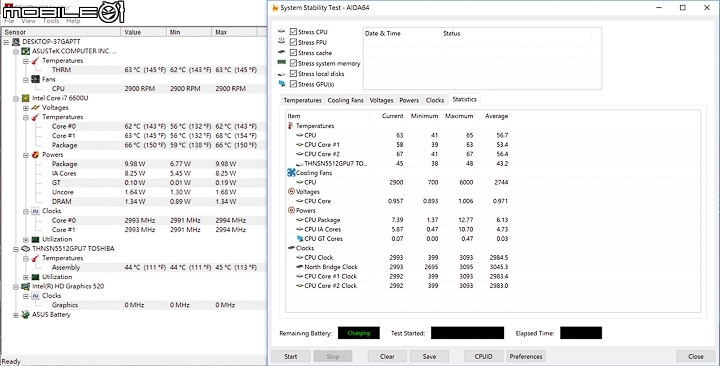Click the Date & Time column header
The width and height of the screenshot is (720, 366).
402,34
